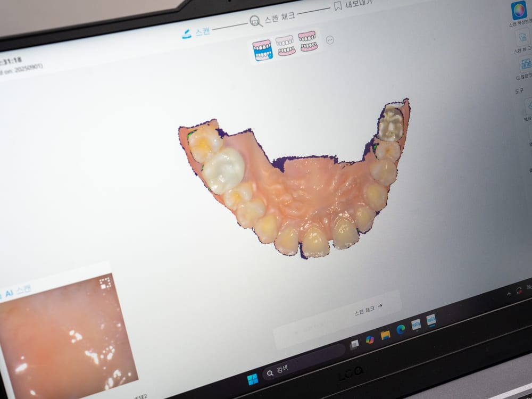Select the jaw scan icon with blue check
Viewport: 532px width, 399px height.
coord(263,50)
